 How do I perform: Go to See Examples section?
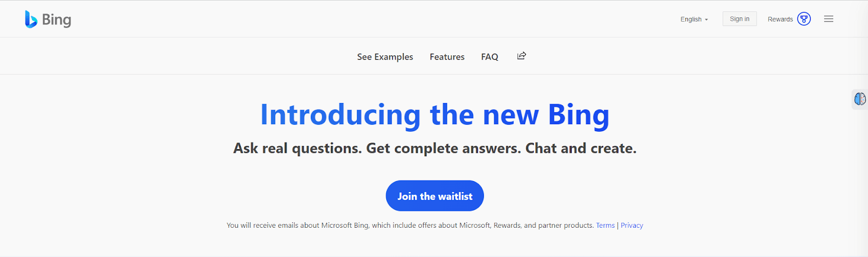[385, 56]
